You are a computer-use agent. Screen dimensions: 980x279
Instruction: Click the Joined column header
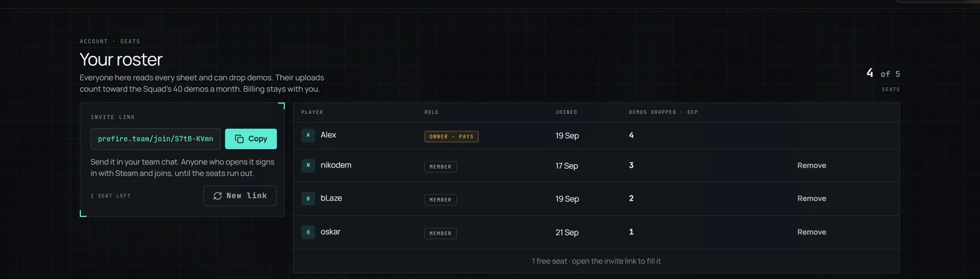point(566,112)
